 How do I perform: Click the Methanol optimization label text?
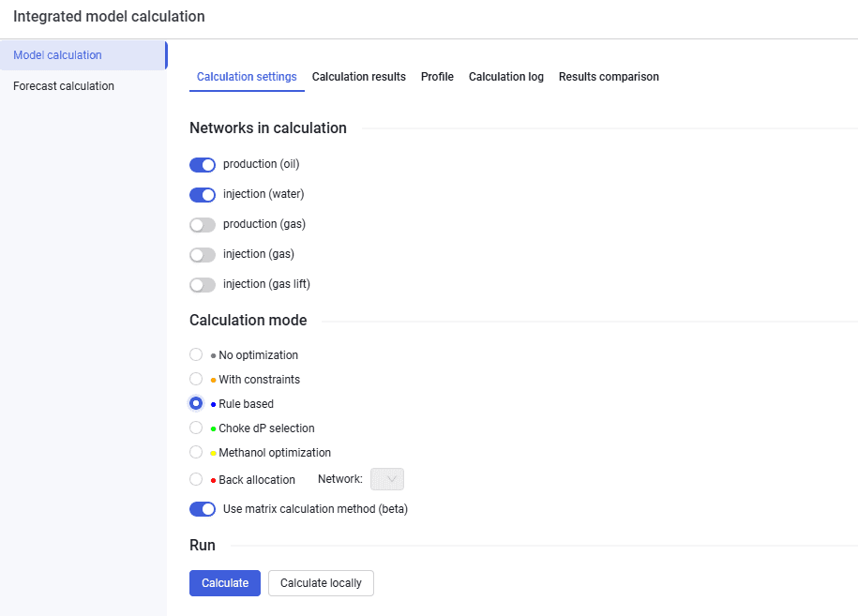[275, 453]
